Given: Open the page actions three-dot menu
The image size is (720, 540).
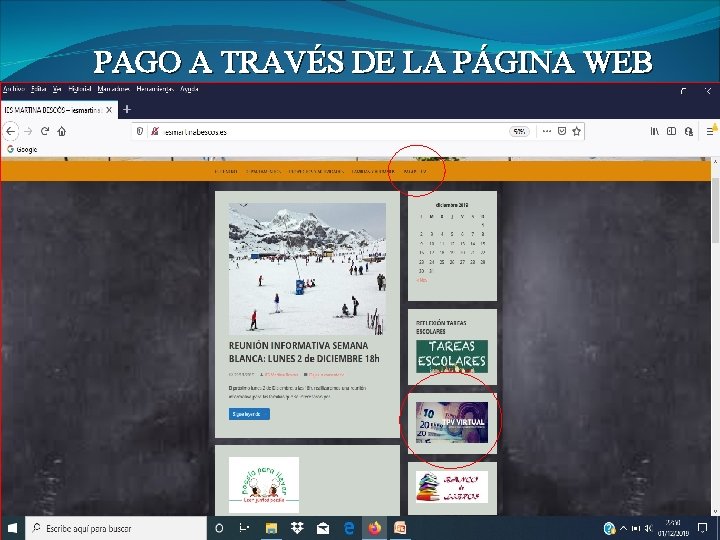Looking at the screenshot, I should coord(546,131).
